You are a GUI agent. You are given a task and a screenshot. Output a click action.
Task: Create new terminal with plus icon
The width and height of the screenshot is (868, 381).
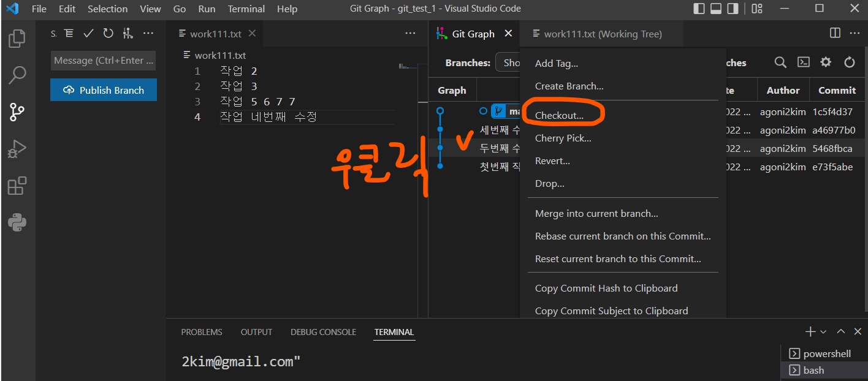[810, 331]
